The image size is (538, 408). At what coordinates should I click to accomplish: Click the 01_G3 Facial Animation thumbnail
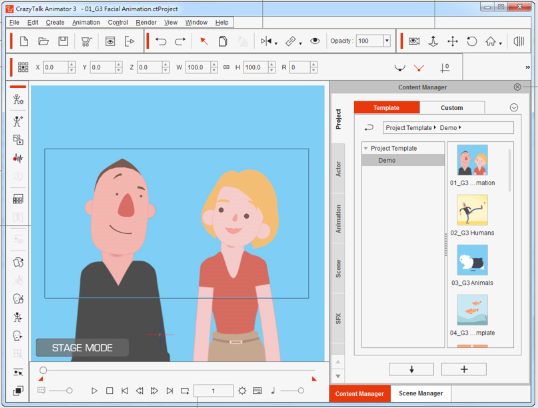(472, 160)
